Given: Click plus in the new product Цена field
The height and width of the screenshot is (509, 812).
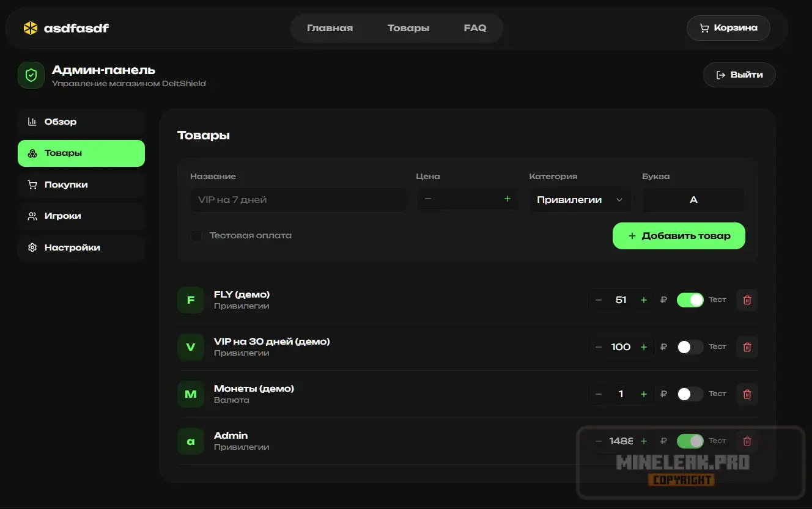Looking at the screenshot, I should click(507, 199).
